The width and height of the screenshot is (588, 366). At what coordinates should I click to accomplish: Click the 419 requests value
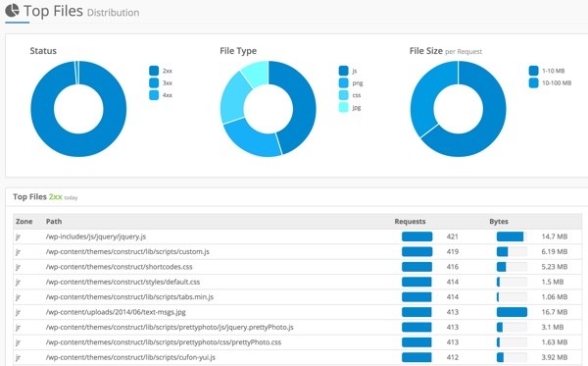click(x=453, y=251)
